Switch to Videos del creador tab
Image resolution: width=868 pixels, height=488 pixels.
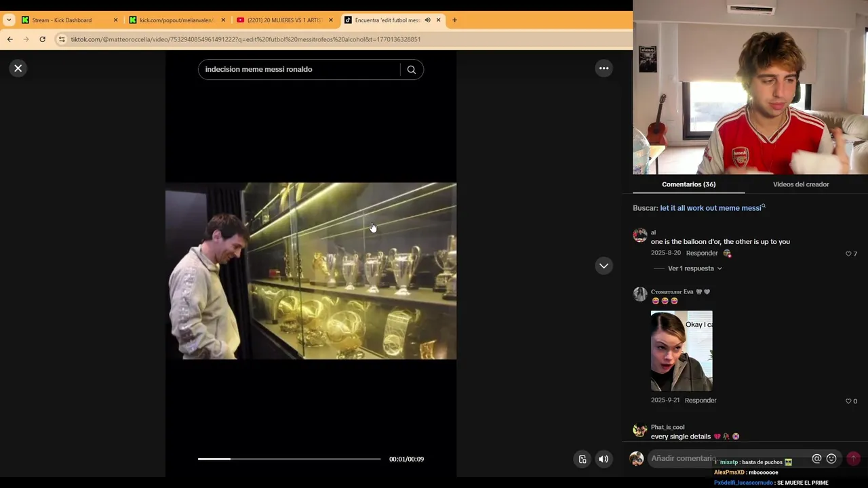pyautogui.click(x=801, y=184)
